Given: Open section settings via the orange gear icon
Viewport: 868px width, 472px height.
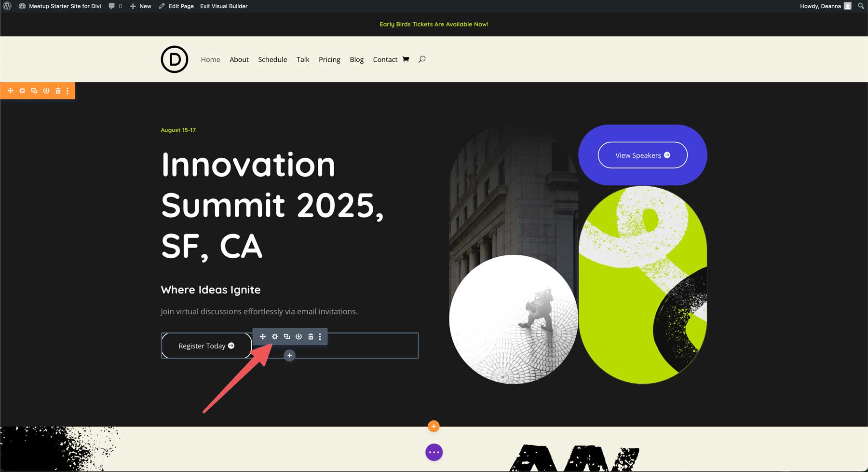Looking at the screenshot, I should point(22,90).
